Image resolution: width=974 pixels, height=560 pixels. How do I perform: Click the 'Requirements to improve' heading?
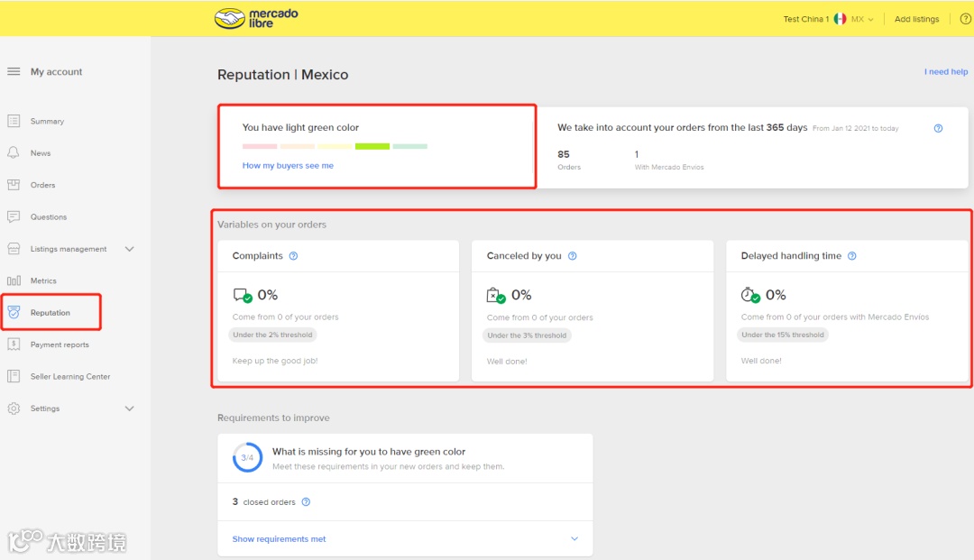click(x=273, y=418)
